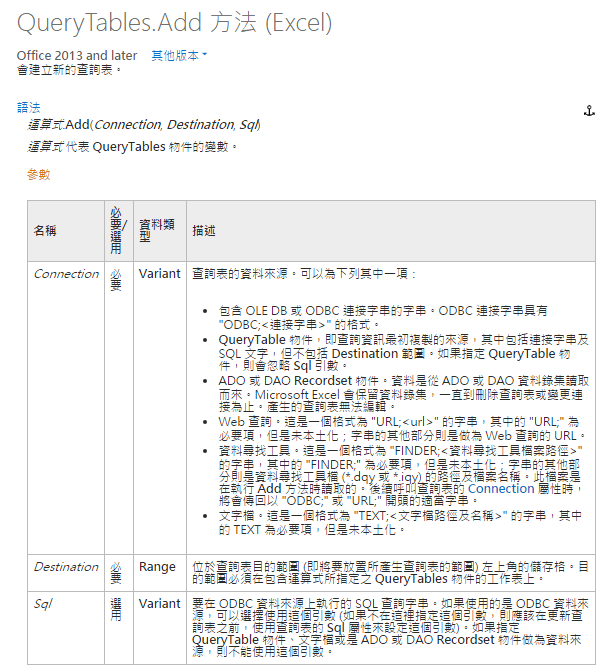600x671 pixels.
Task: Click the line 運算式 代表 QueryTables 物件的變數
Action: 132,147
